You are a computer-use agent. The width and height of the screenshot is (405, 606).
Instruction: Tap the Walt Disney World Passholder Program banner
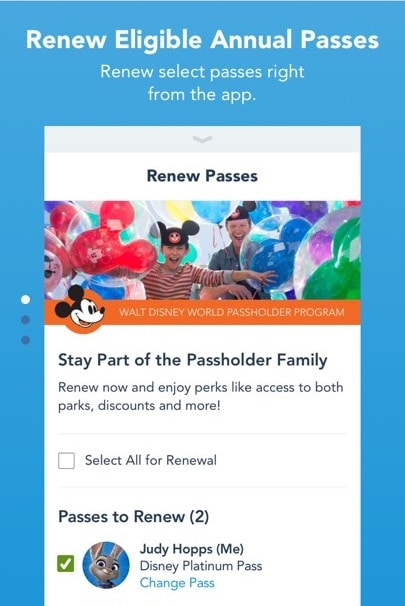point(231,312)
